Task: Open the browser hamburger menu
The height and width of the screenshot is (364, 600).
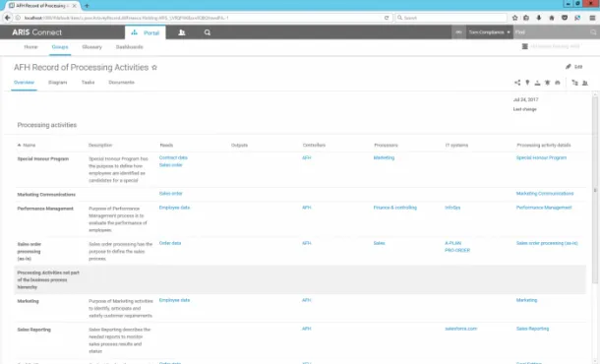Action: 592,18
